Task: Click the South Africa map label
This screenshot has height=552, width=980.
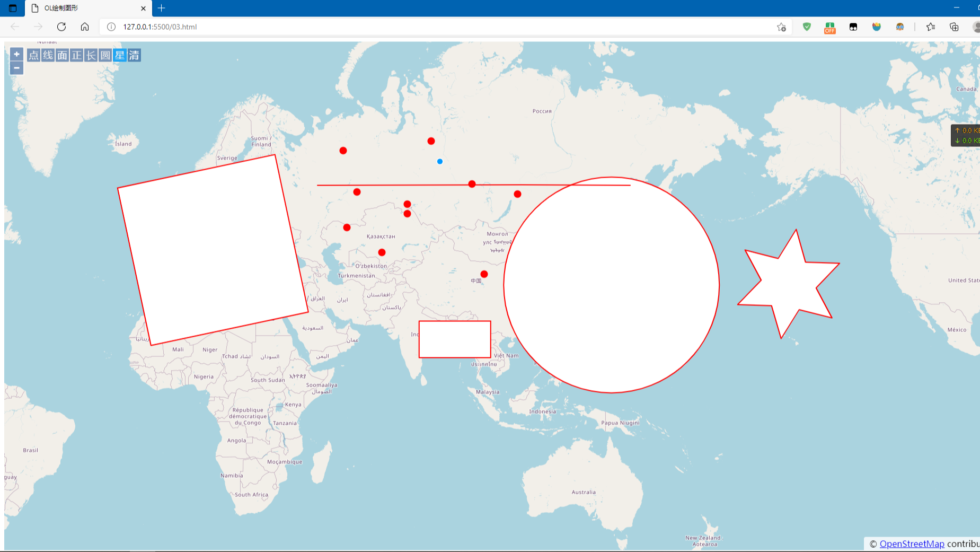Action: tap(251, 495)
